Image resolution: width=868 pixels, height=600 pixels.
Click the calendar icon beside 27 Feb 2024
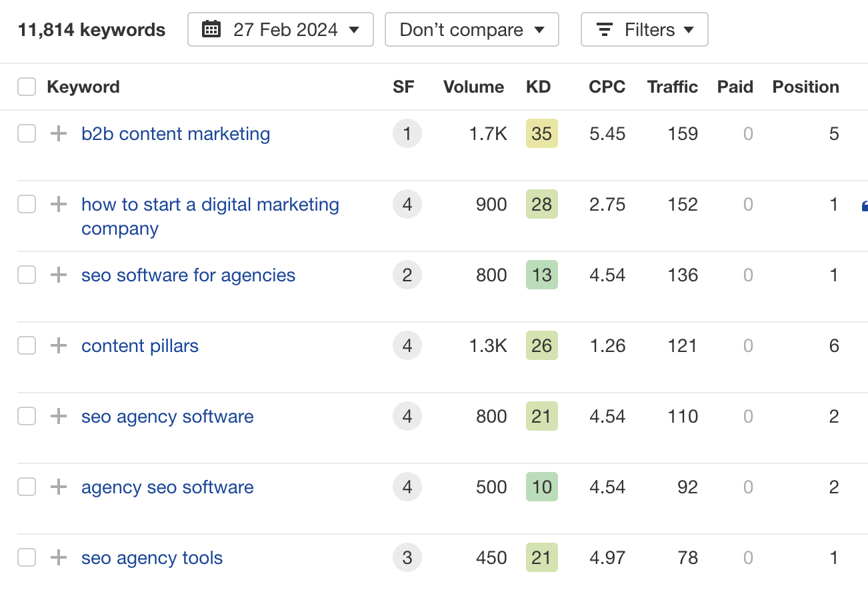pos(211,30)
